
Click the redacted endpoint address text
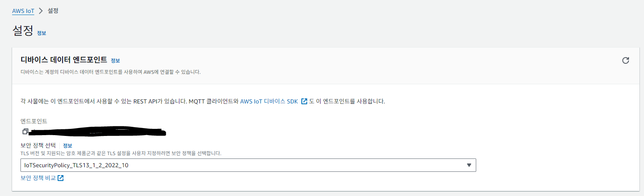98,131
